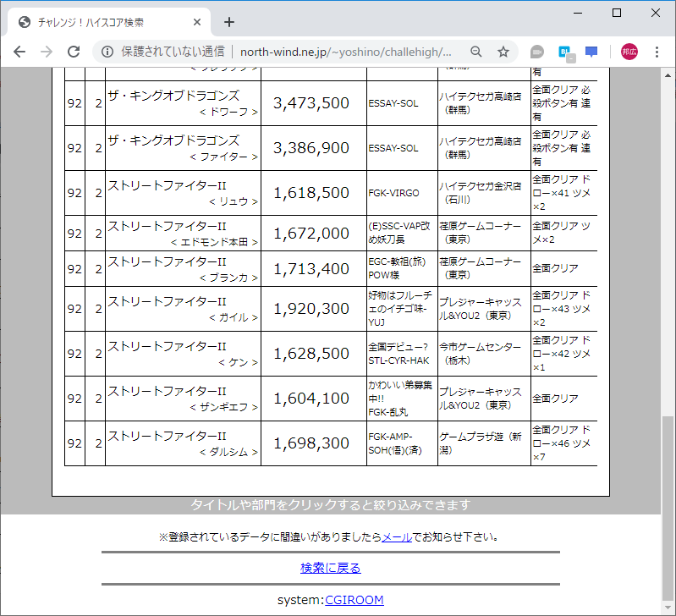Open a new browser tab
676x616 pixels.
click(x=229, y=22)
